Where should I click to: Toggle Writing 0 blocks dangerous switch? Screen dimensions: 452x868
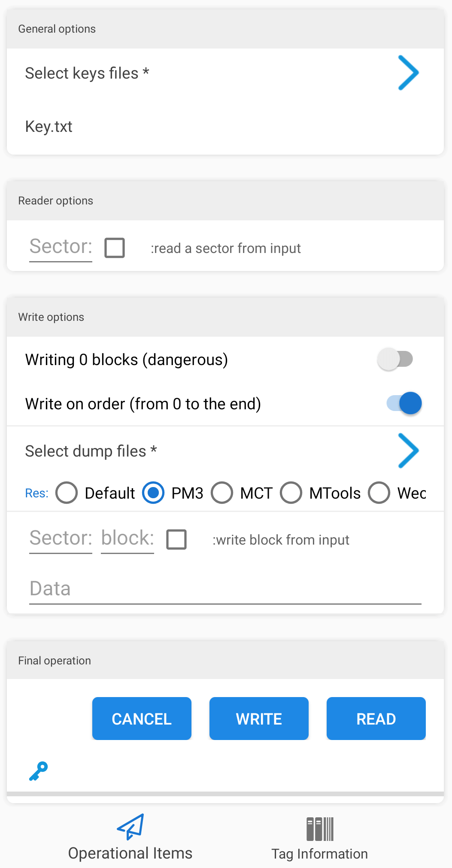pyautogui.click(x=395, y=359)
